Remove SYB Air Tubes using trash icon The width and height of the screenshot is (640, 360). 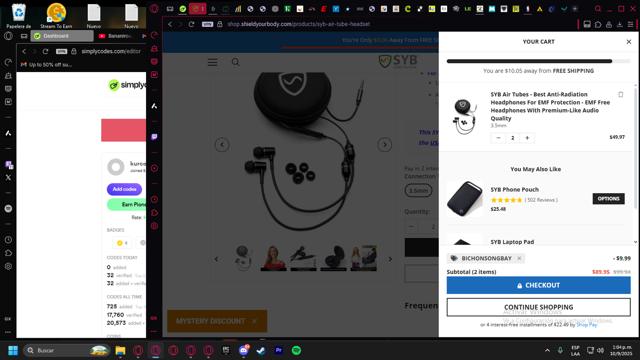pyautogui.click(x=620, y=95)
